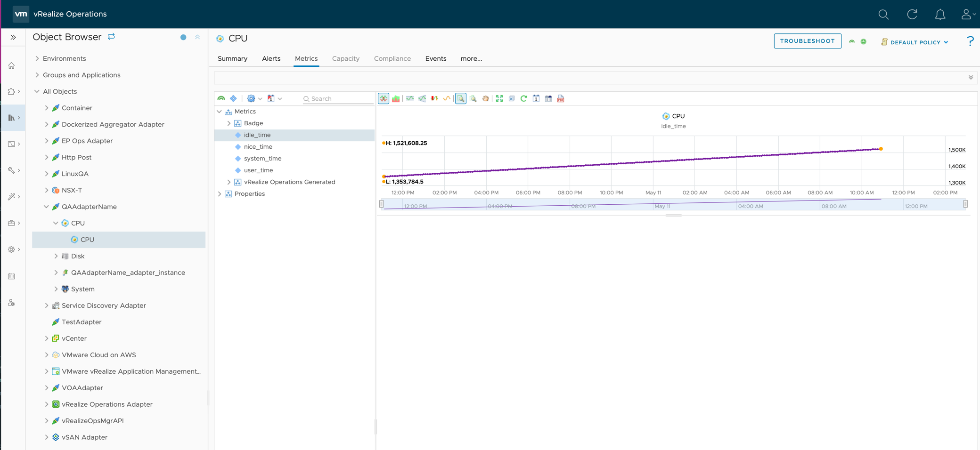The image size is (980, 450).
Task: Toggle the zoom-the-view magnifier button
Action: pos(461,99)
